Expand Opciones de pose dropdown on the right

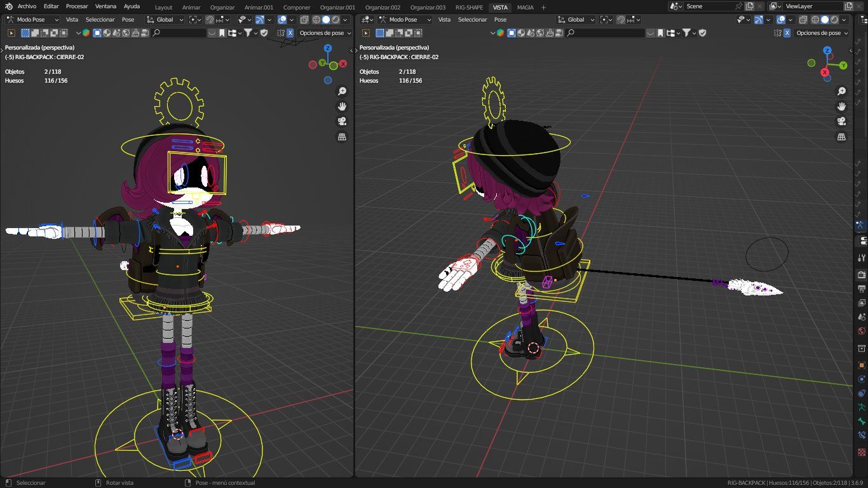click(x=822, y=32)
